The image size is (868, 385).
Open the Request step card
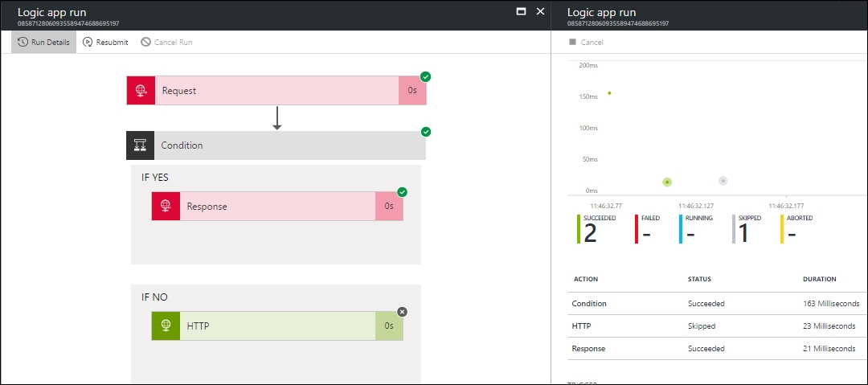pyautogui.click(x=276, y=90)
